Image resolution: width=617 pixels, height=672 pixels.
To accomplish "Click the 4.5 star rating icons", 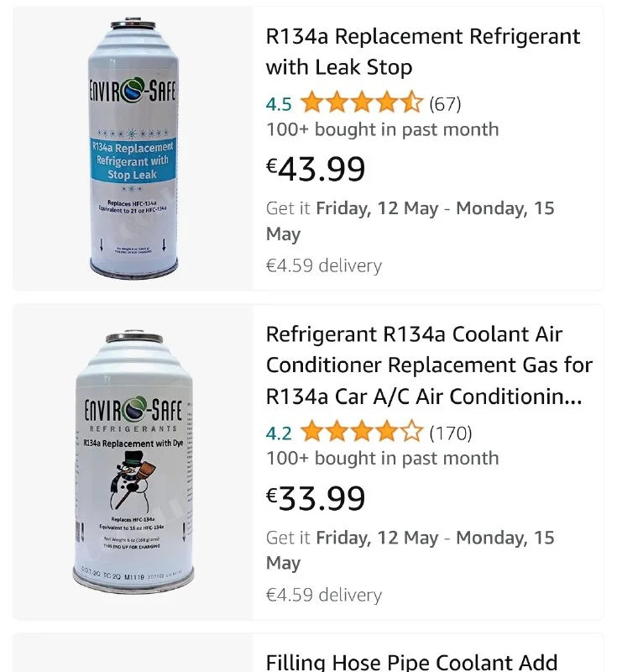I will click(362, 104).
